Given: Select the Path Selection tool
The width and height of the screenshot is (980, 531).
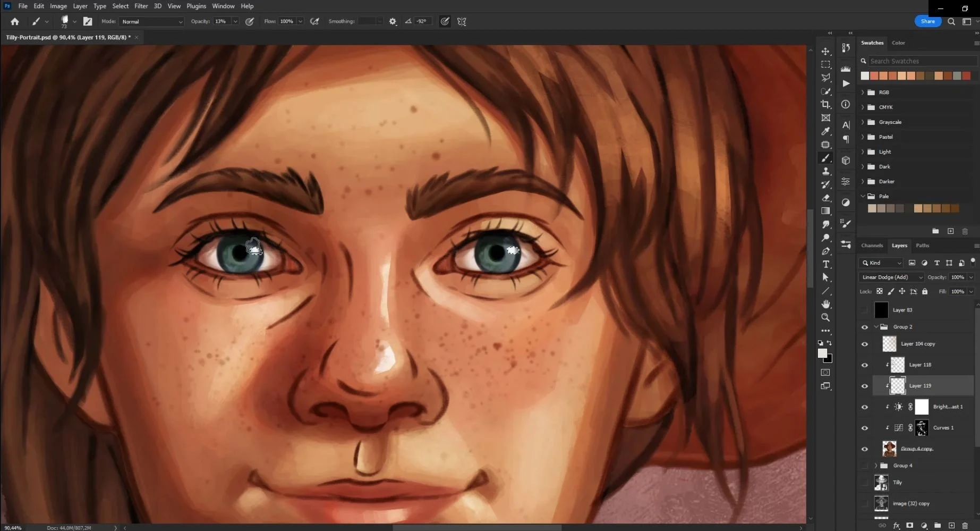Looking at the screenshot, I should click(825, 277).
